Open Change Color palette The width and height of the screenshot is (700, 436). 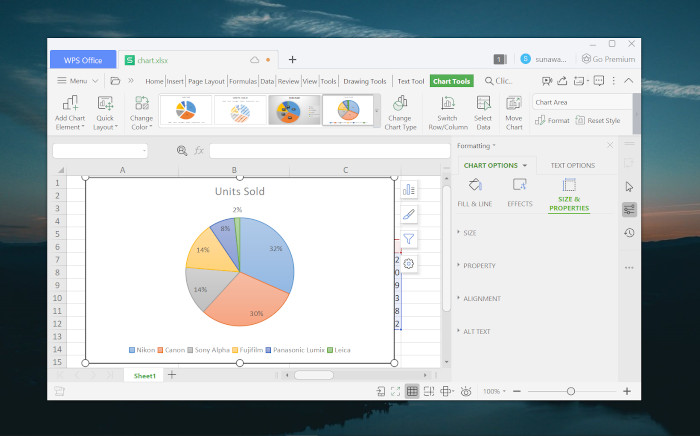point(141,113)
